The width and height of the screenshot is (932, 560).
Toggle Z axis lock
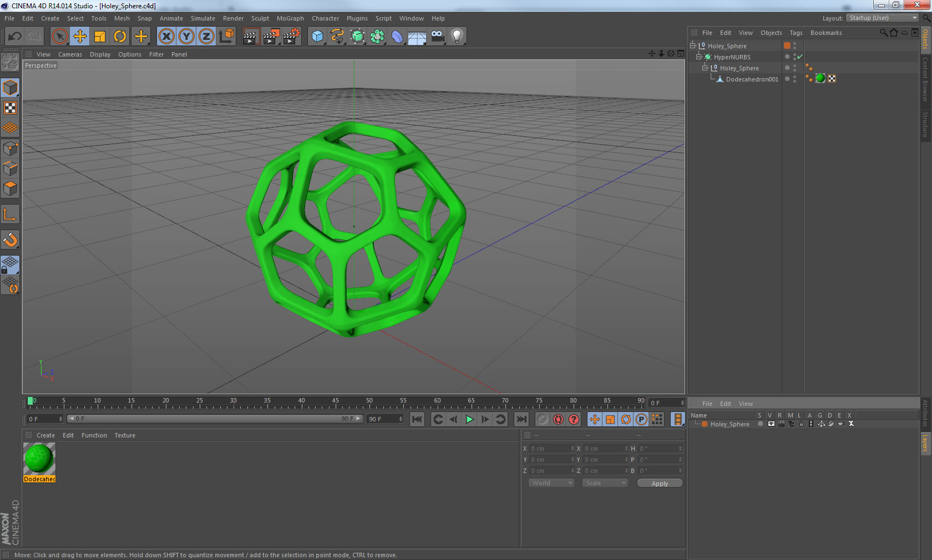click(x=206, y=37)
